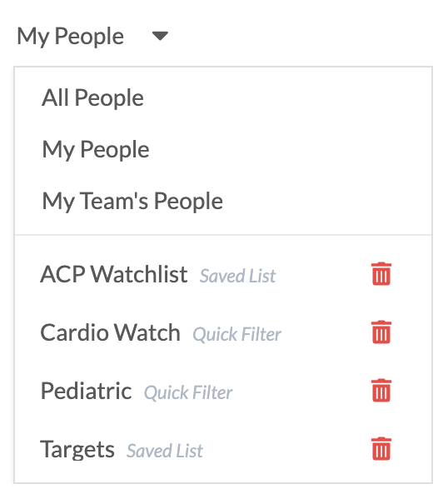Image resolution: width=443 pixels, height=504 pixels.
Task: Click the word Watchlist in ACP Watchlist
Action: point(139,274)
